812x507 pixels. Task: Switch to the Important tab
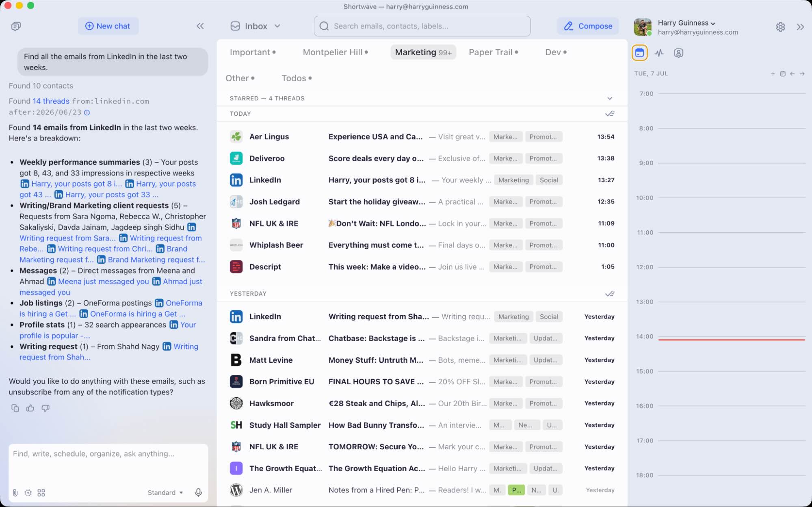(x=253, y=52)
